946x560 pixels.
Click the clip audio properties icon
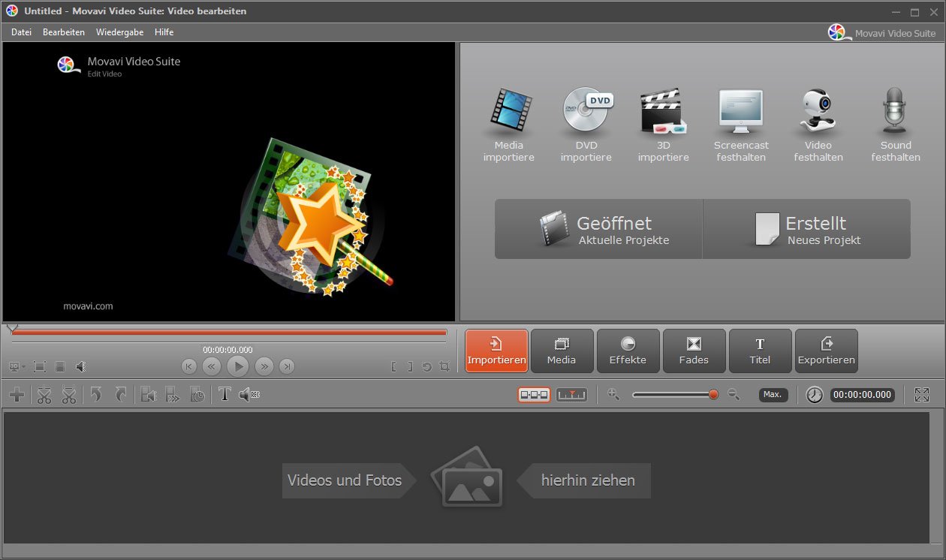pos(148,395)
